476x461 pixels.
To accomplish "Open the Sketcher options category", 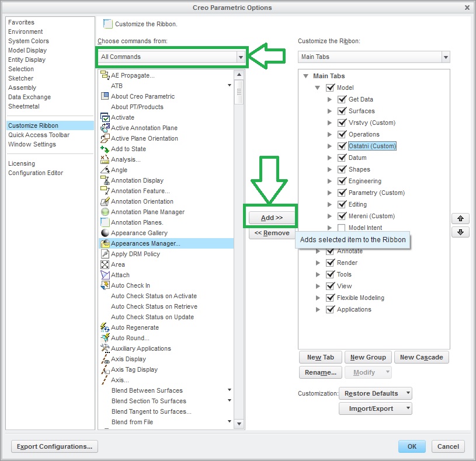I will 20,78.
